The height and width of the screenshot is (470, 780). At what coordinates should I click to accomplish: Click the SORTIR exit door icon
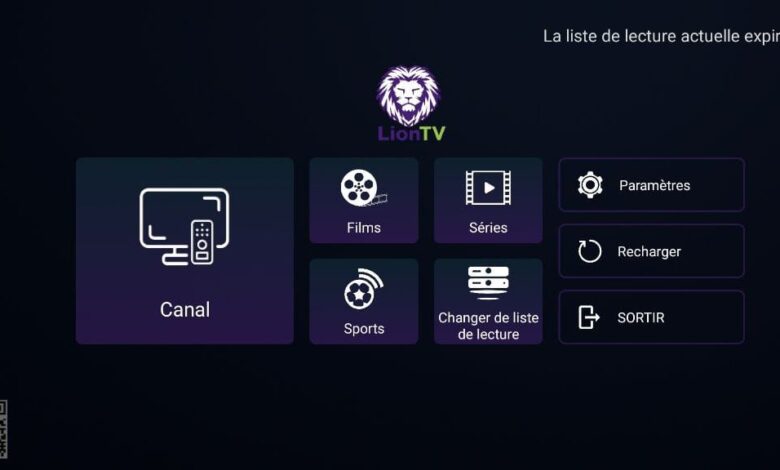(589, 317)
